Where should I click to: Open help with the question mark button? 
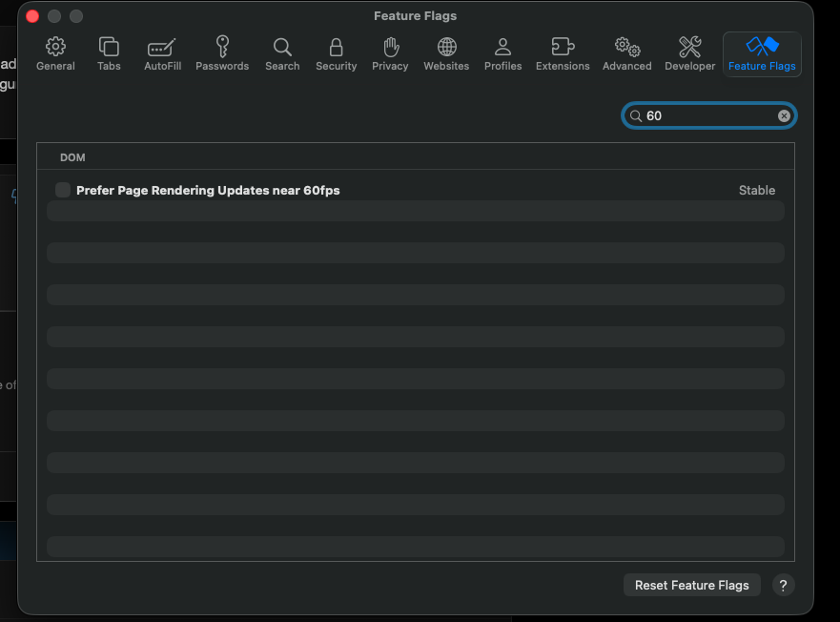pyautogui.click(x=783, y=585)
